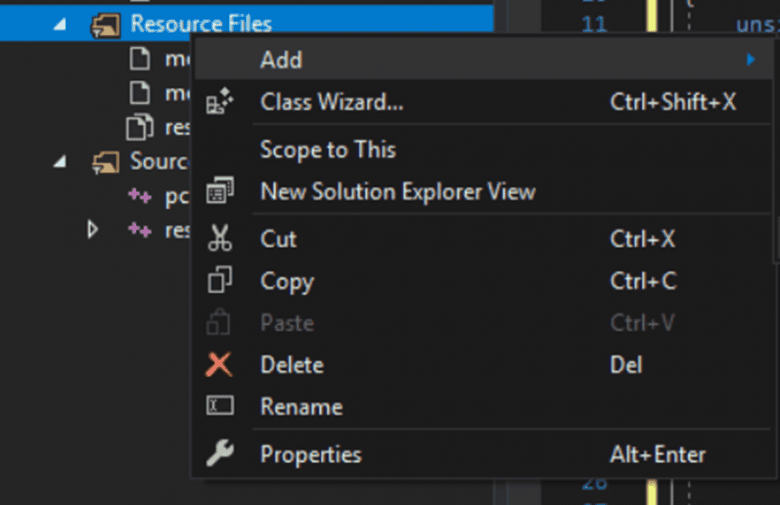
Task: Click the New Solution Explorer View icon
Action: tap(219, 191)
